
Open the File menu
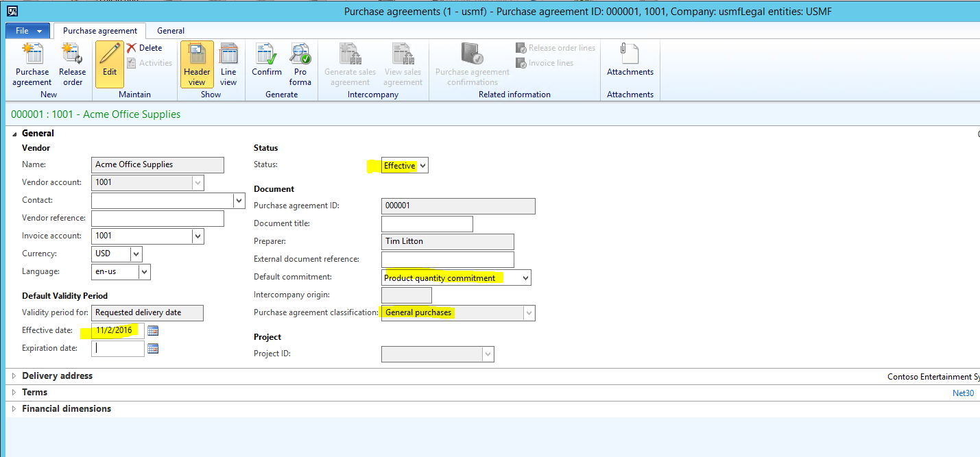click(27, 31)
